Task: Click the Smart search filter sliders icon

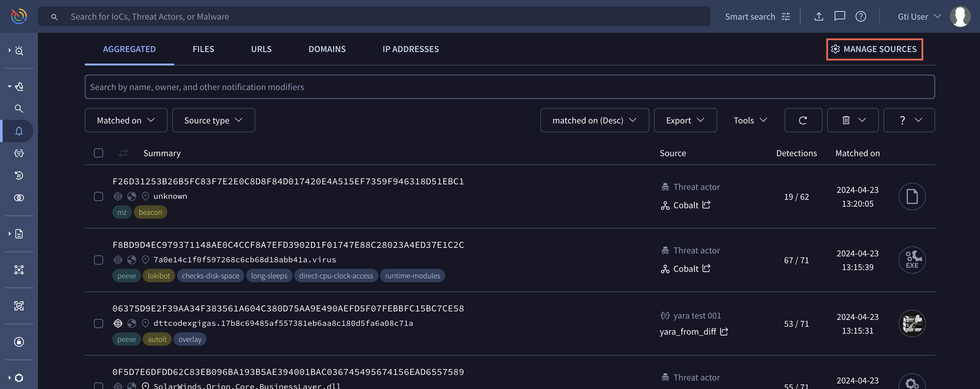Action: pos(786,16)
